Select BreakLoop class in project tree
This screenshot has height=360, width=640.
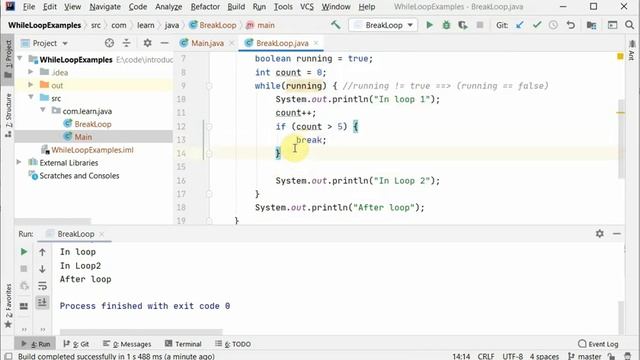click(93, 124)
